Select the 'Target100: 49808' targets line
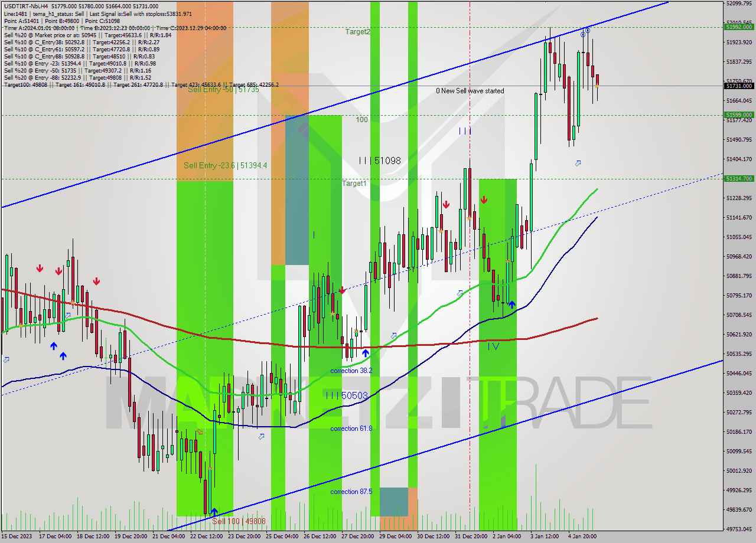The height and width of the screenshot is (543, 756). [x=141, y=85]
